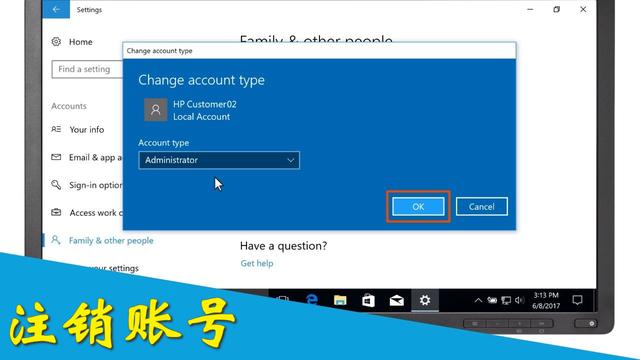This screenshot has height=360, width=640.
Task: Open the Get help link
Action: [x=257, y=263]
